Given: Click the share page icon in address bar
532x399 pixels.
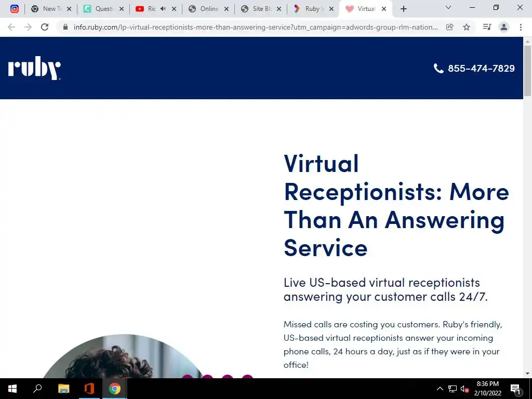Looking at the screenshot, I should (x=449, y=27).
